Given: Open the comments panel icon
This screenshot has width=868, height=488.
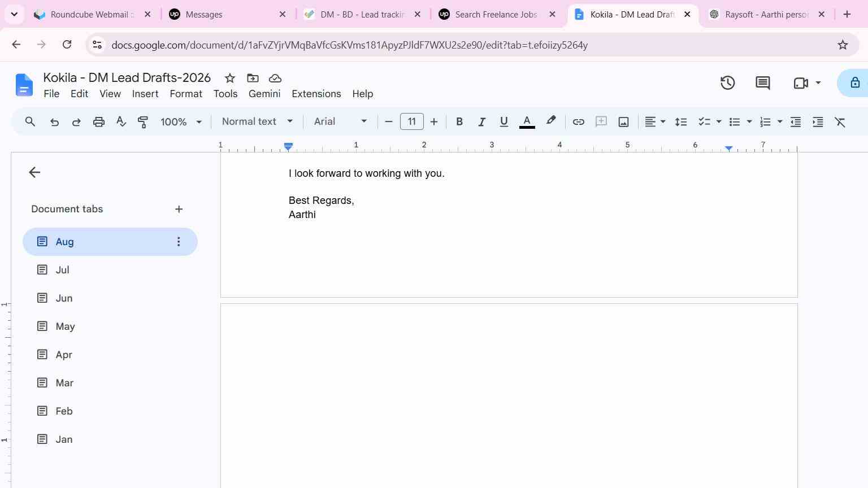Looking at the screenshot, I should pos(763,83).
